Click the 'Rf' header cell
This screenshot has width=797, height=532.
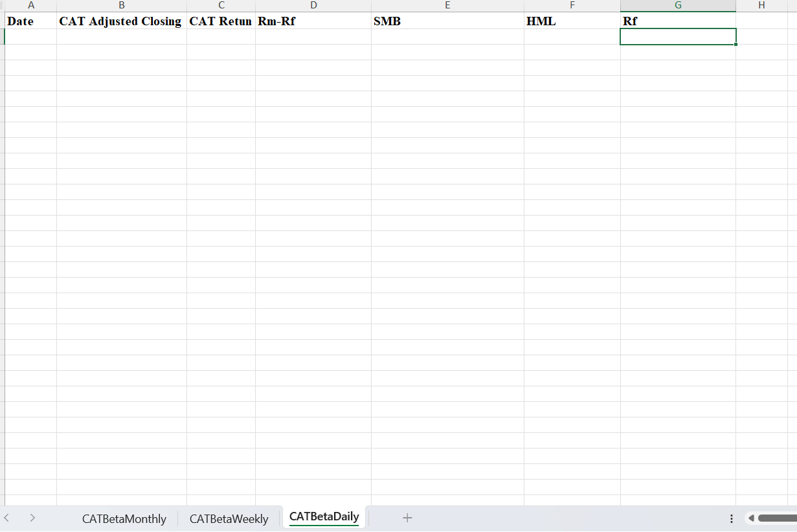pos(678,21)
